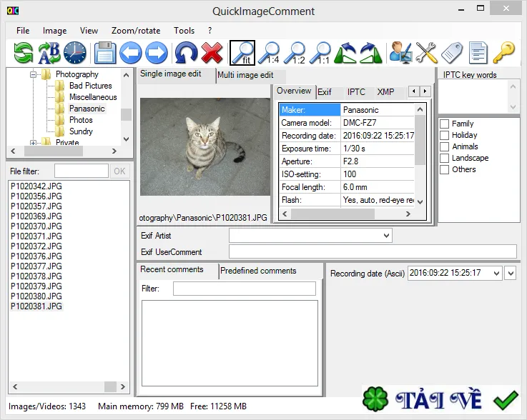Go to the next image with the right arrow
The width and height of the screenshot is (527, 420).
pos(157,53)
